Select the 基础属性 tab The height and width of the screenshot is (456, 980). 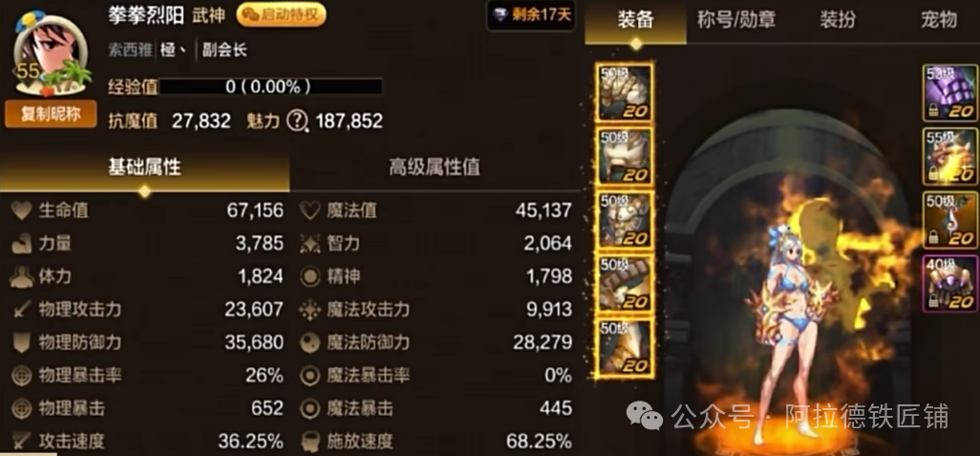144,167
